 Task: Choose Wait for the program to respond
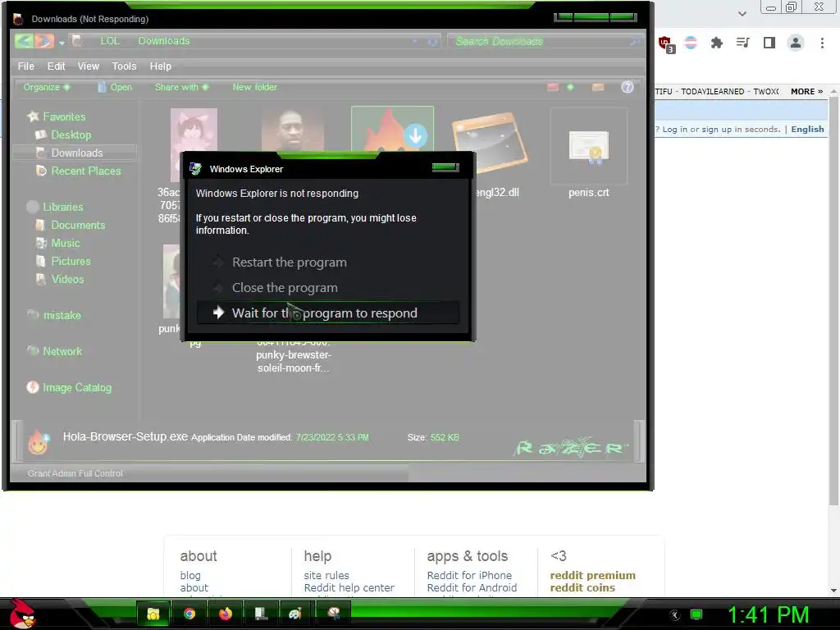(x=328, y=313)
